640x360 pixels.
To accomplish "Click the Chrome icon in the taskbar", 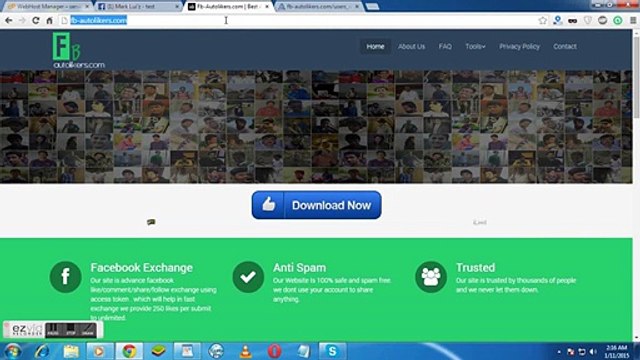I will click(x=129, y=351).
